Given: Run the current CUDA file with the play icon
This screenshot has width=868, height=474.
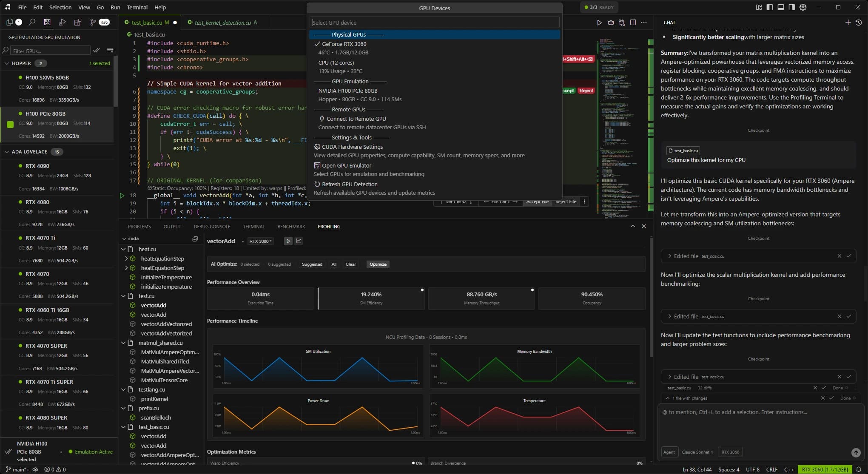Looking at the screenshot, I should point(599,23).
